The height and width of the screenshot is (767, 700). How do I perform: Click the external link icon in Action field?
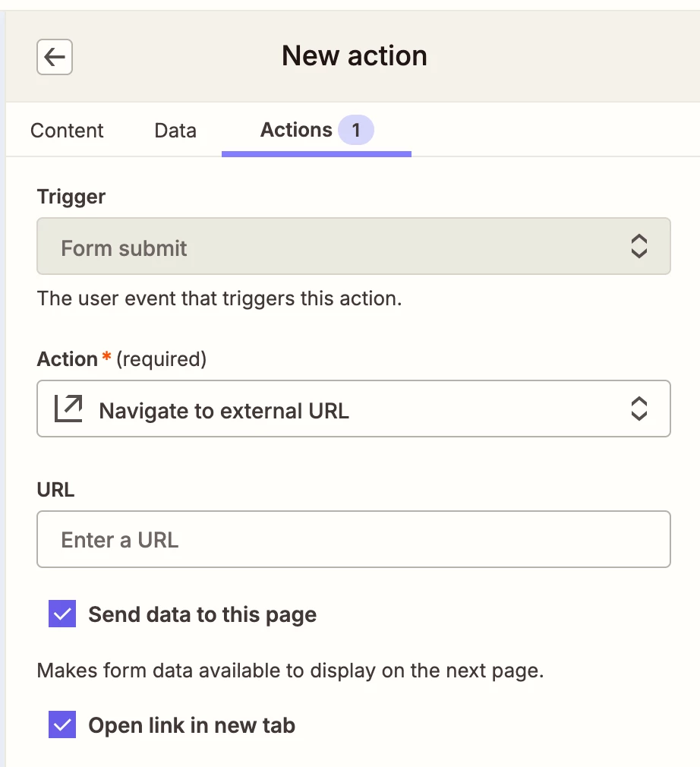pyautogui.click(x=68, y=409)
